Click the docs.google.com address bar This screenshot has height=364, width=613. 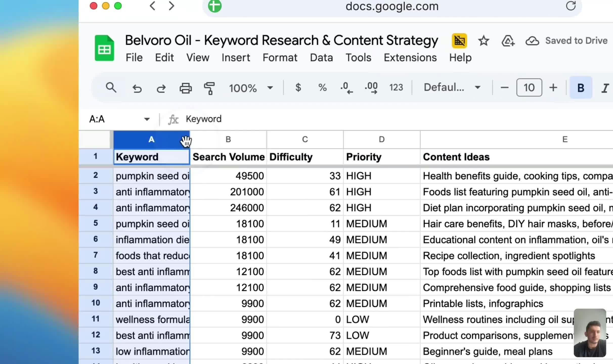pos(392,6)
